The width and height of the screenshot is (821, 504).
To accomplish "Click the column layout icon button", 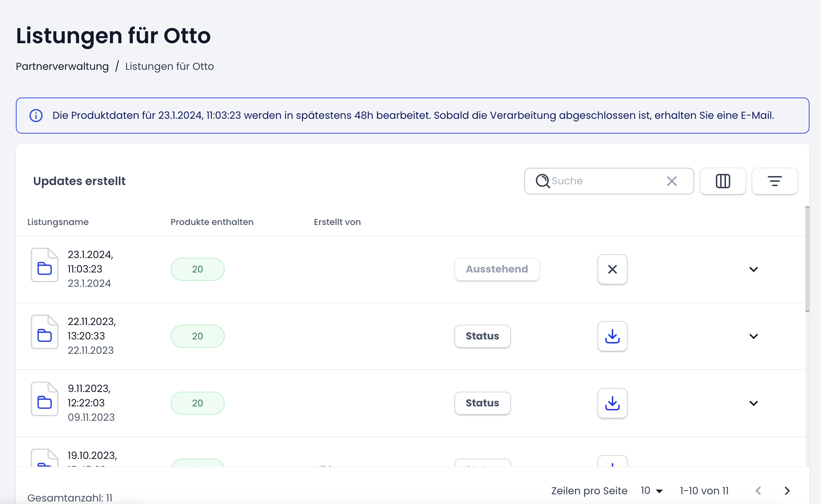I will [x=723, y=181].
